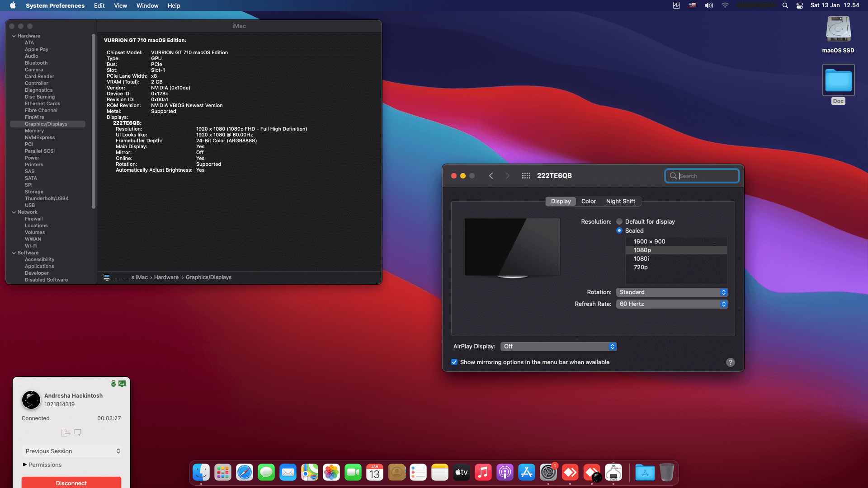Click the AnyDesk chat icon

tap(78, 432)
